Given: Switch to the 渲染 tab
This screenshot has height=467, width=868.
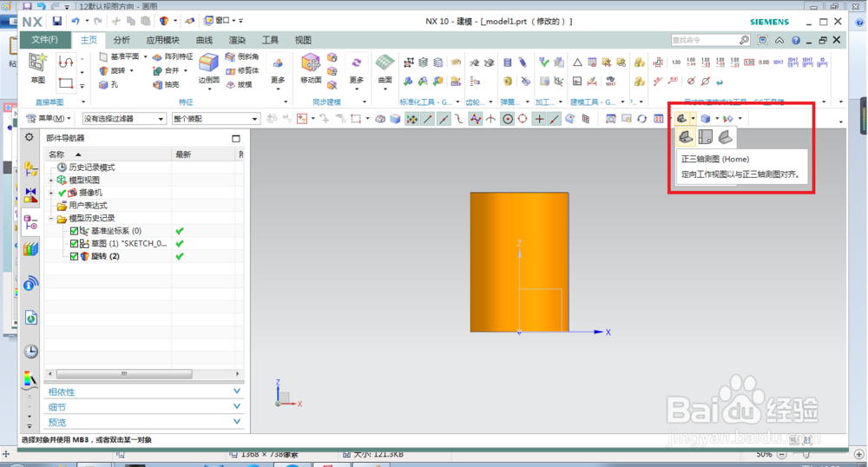Looking at the screenshot, I should (237, 40).
